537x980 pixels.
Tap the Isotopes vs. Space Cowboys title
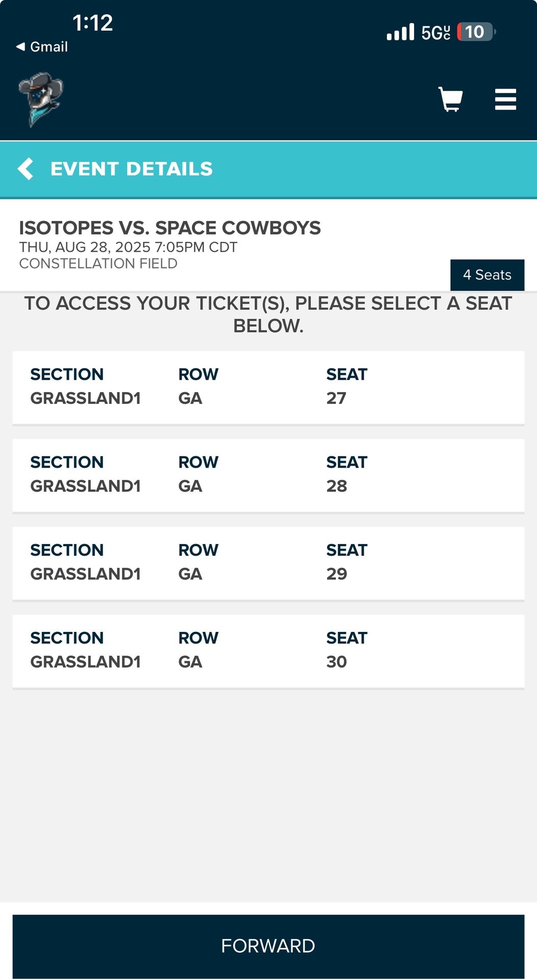[x=169, y=228]
